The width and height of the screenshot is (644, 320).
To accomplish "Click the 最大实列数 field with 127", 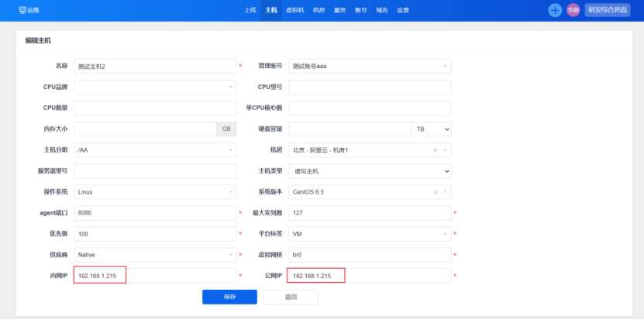I will pyautogui.click(x=370, y=213).
